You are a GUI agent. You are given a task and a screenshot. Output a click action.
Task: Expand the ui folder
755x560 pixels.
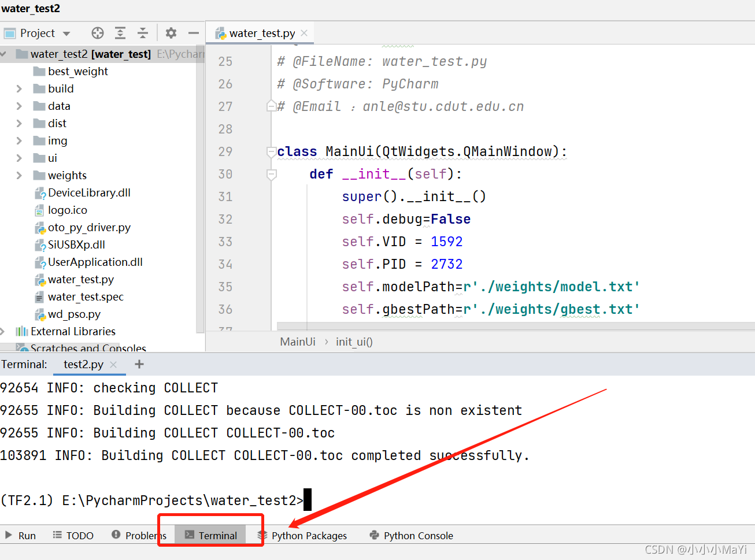19,158
